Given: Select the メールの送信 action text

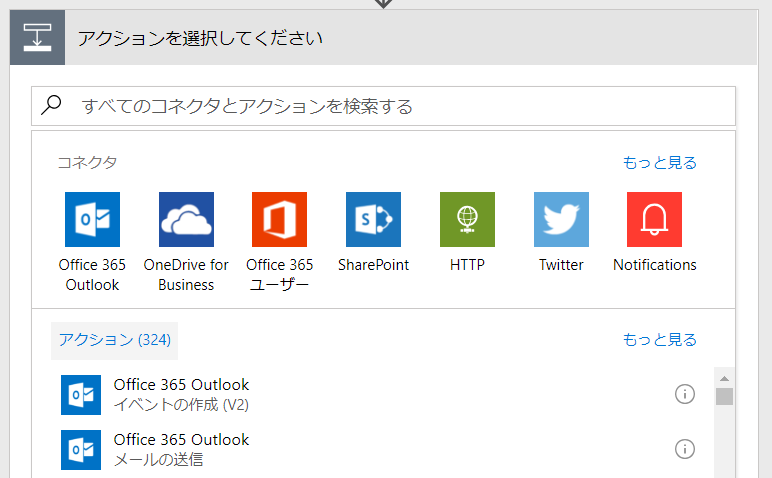Looking at the screenshot, I should point(159,460).
